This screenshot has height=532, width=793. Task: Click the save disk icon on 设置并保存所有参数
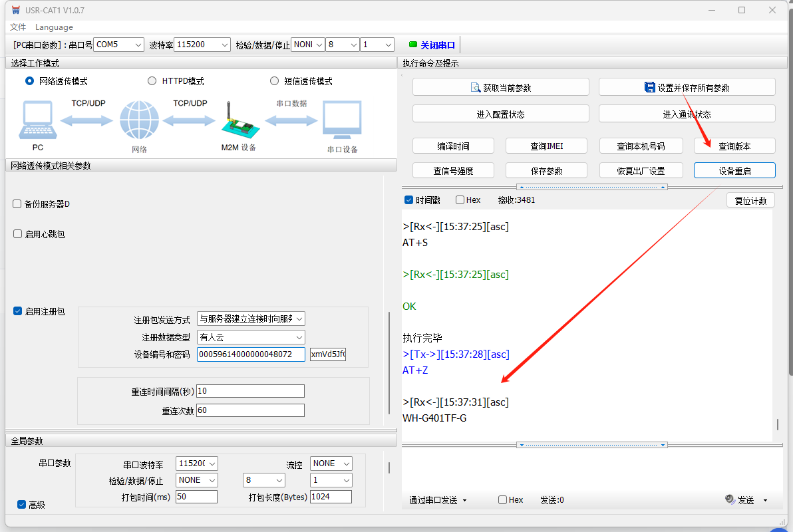click(650, 87)
